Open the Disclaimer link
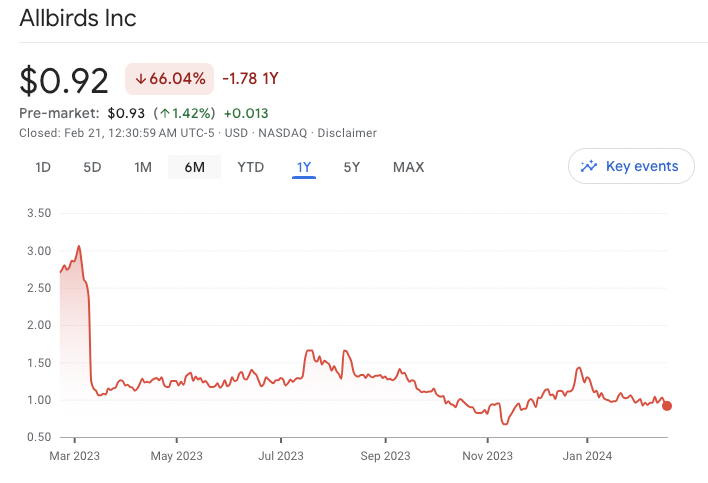The image size is (708, 483). (x=347, y=133)
